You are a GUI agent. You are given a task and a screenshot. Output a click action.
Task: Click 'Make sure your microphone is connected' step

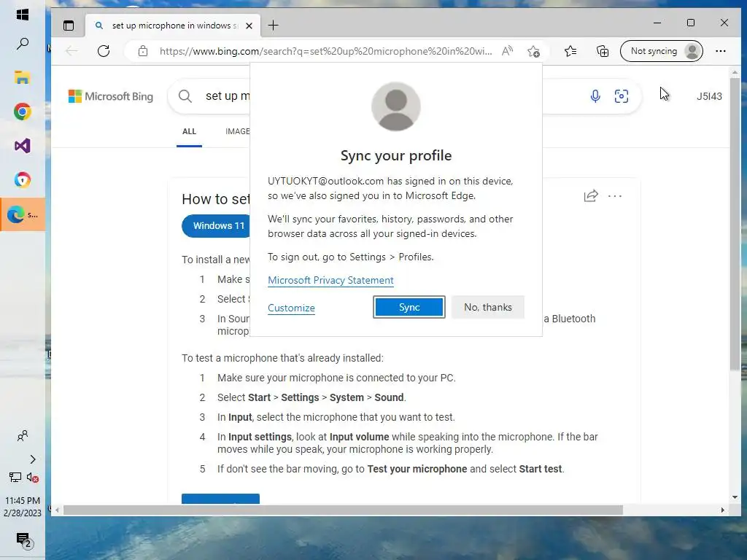pos(336,378)
